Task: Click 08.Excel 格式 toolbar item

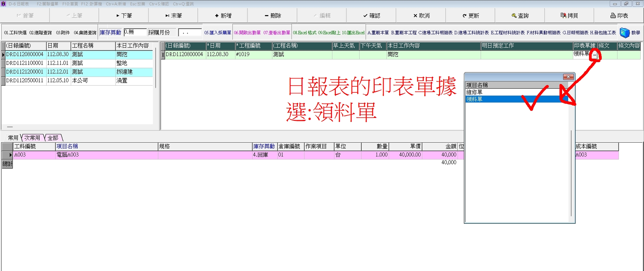Action: tap(304, 33)
